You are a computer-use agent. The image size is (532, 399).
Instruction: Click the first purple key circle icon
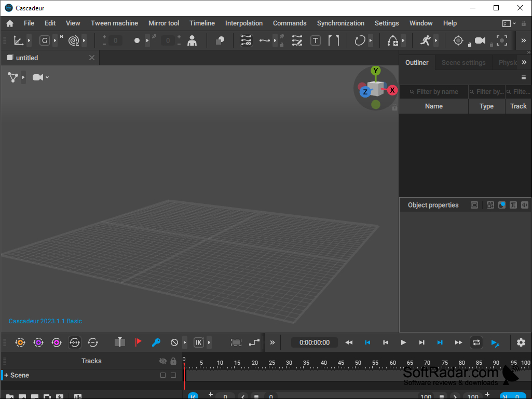coord(38,342)
